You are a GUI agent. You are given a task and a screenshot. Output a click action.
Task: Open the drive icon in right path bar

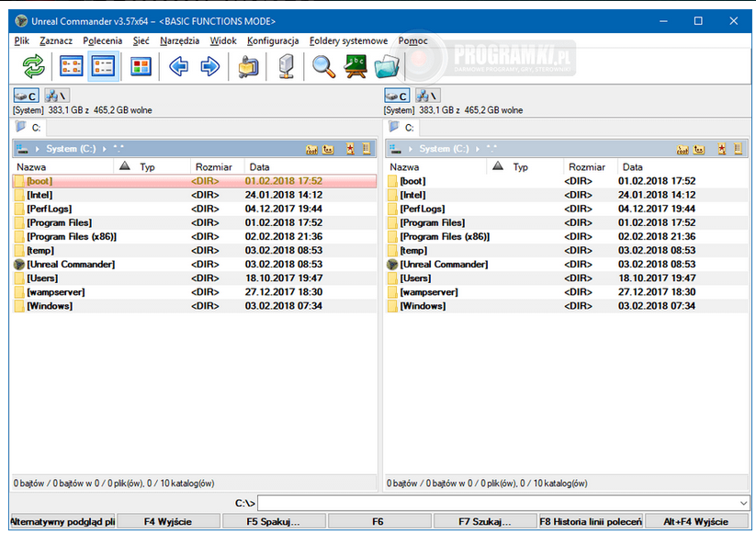pyautogui.click(x=395, y=149)
